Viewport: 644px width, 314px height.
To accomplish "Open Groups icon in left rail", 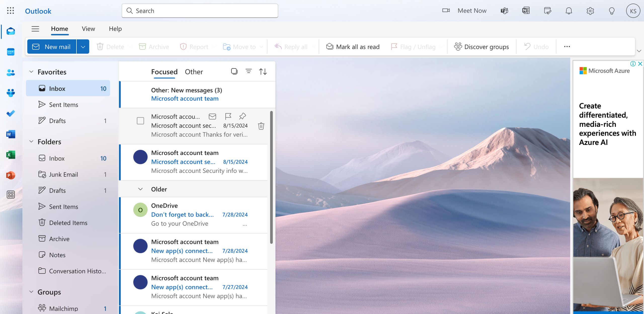I will pos(11,93).
